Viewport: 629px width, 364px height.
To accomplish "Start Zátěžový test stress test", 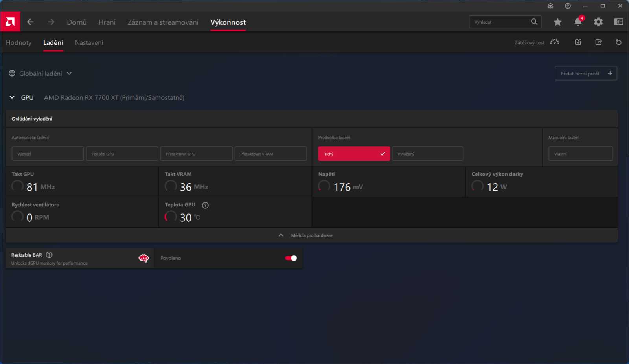I will click(x=537, y=42).
